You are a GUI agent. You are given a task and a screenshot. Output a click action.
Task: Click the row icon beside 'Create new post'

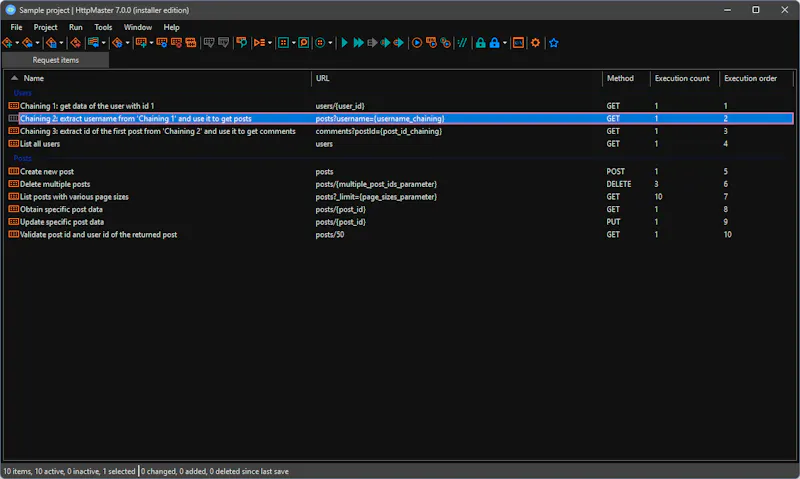[14, 171]
